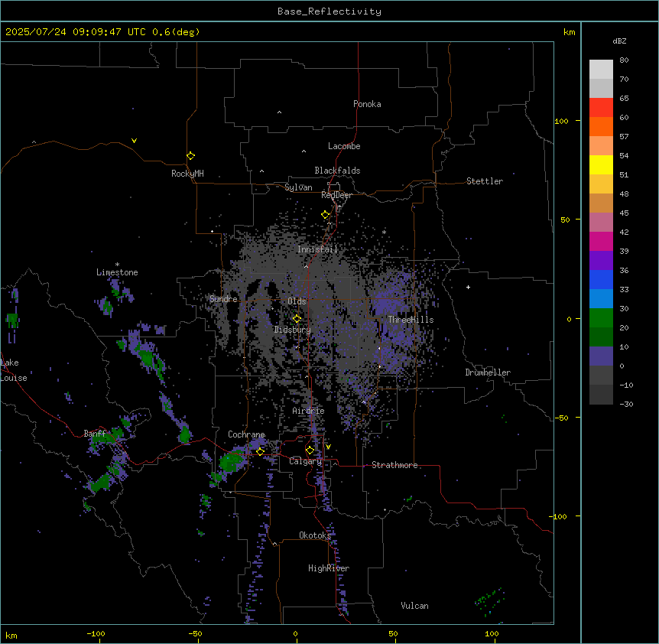Pick the bright green 30 dBZ legend swatch
This screenshot has height=644, width=659.
point(601,318)
